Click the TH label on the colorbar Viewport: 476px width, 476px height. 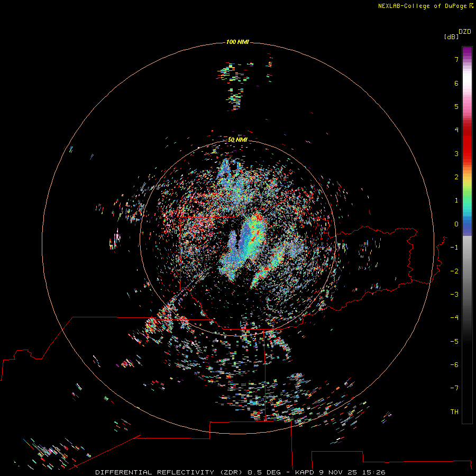tap(454, 412)
